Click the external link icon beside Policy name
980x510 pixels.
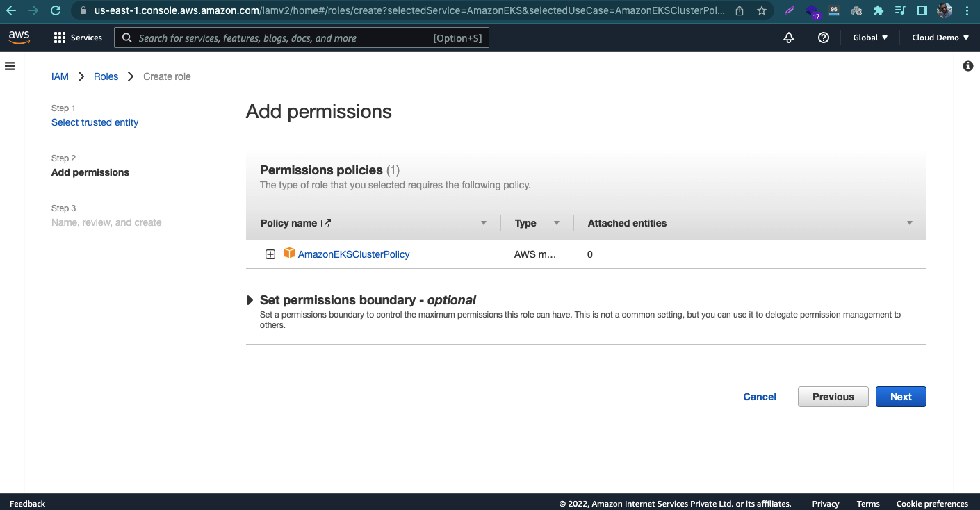pyautogui.click(x=325, y=223)
